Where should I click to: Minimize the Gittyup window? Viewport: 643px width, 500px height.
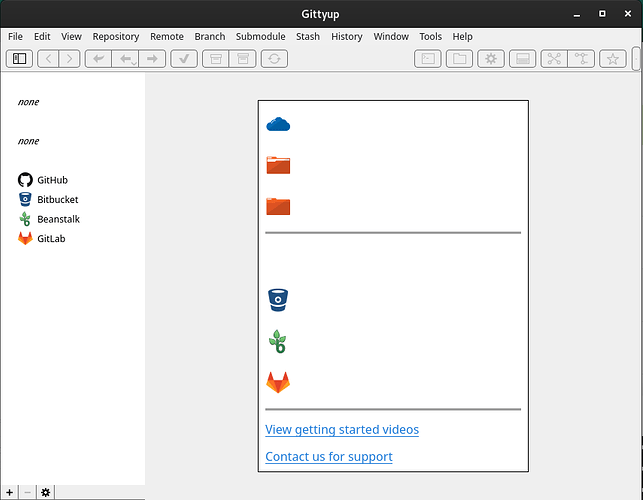pyautogui.click(x=577, y=14)
